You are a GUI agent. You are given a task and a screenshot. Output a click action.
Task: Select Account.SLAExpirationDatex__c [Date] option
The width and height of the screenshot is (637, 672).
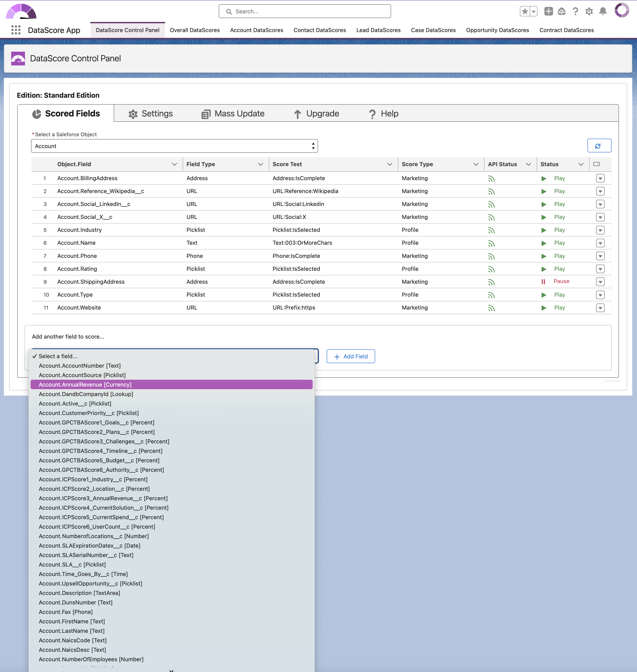tap(171, 546)
